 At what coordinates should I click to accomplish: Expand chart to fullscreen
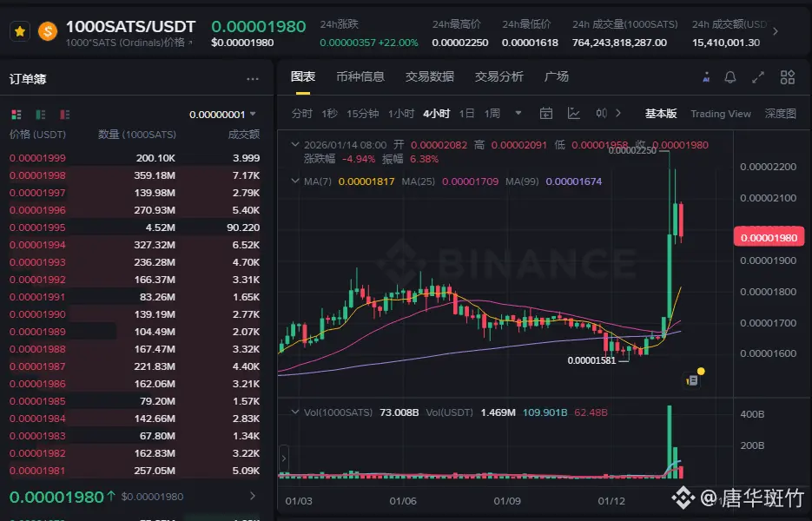[758, 77]
